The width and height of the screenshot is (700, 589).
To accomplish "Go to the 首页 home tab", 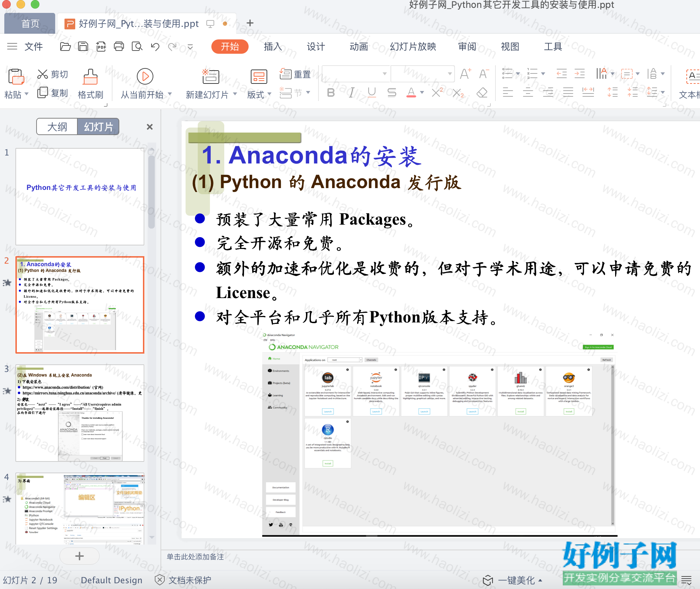I will click(30, 23).
